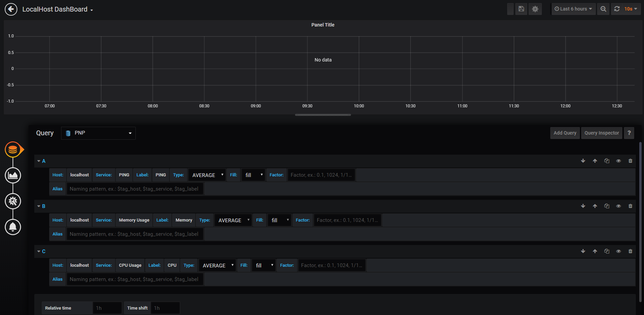644x315 pixels.
Task: Open the PNP data source dropdown
Action: tap(98, 133)
